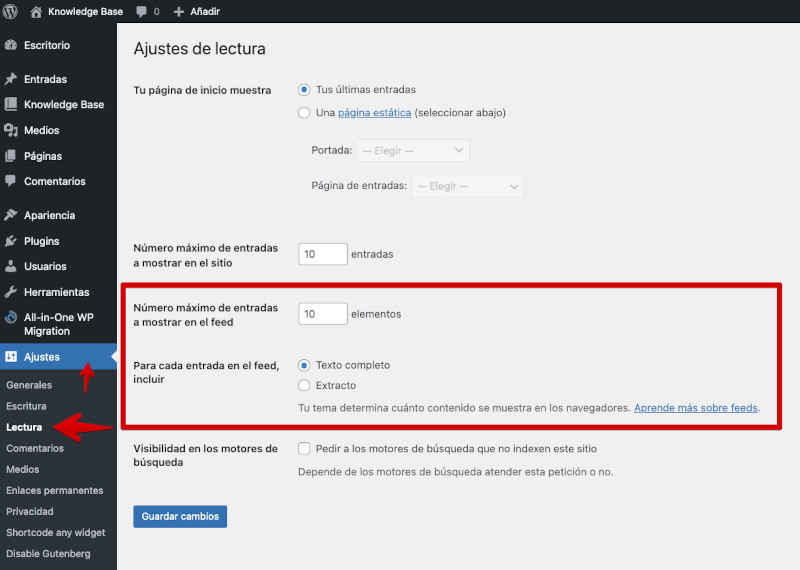
Task: Click the 'Guardar cambios' button
Action: click(x=180, y=516)
